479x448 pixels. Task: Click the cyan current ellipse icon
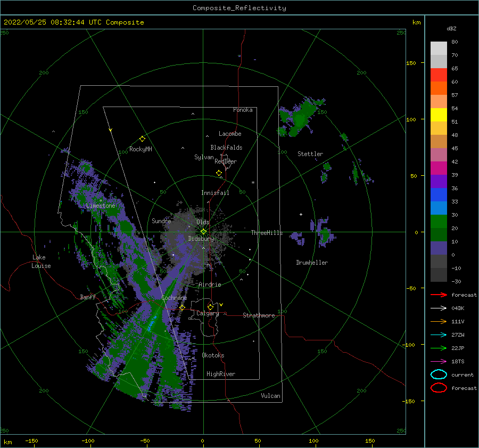439,374
